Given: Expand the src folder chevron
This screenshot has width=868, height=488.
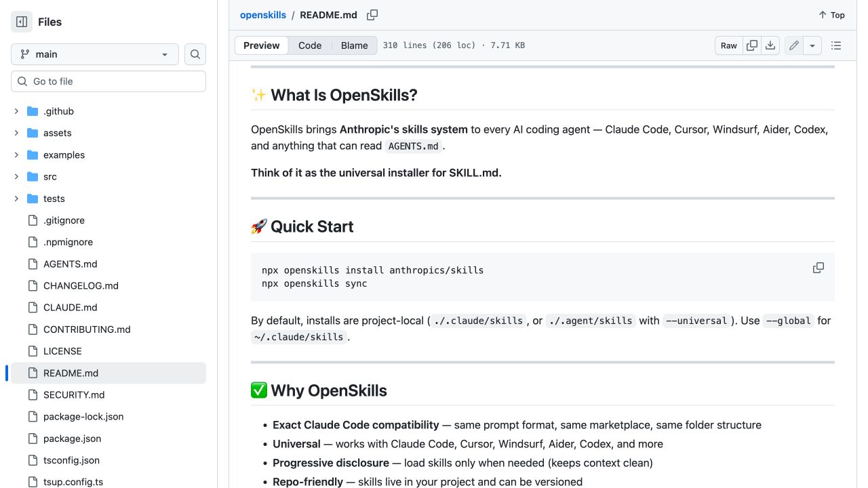Looking at the screenshot, I should (x=16, y=176).
